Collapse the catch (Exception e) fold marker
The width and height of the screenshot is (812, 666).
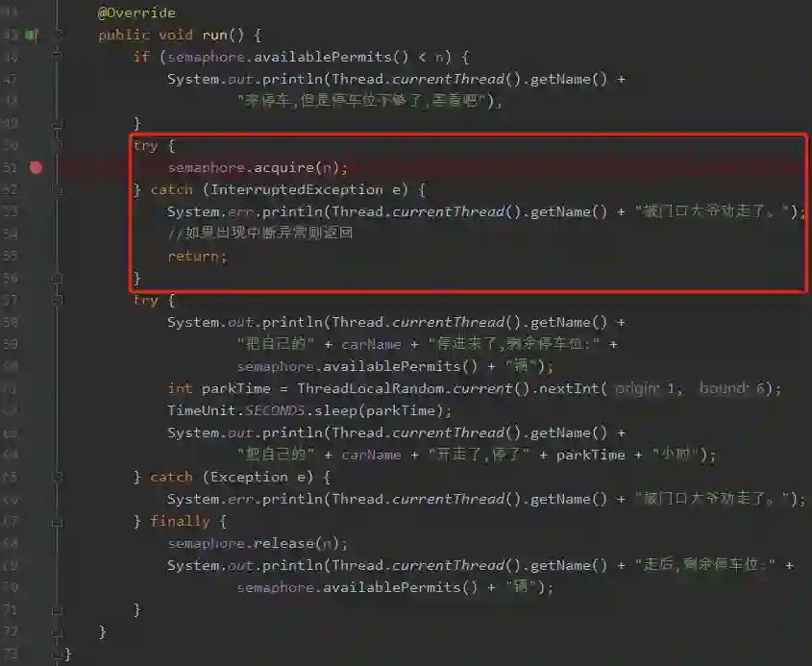(58, 477)
